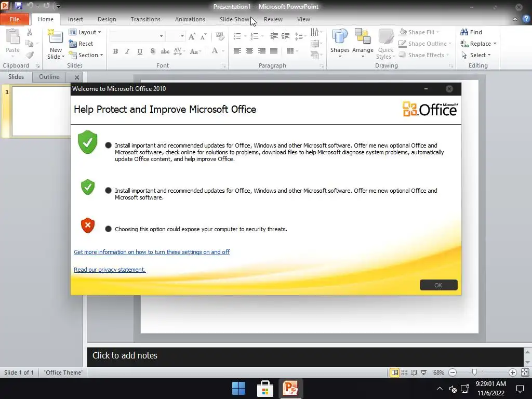Click the Find binoculars button
Screen dimensions: 532x399
point(471,32)
